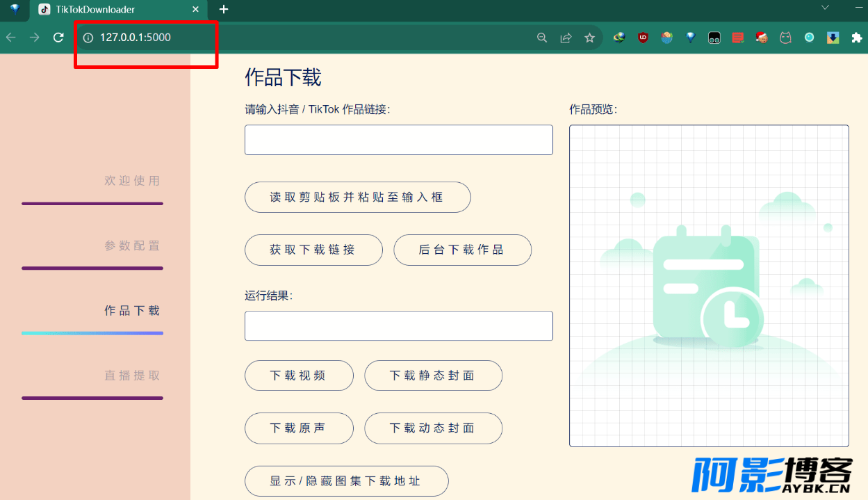Screen dimensions: 868x500
Task: Open the 参数配置 sidebar page
Action: click(x=132, y=245)
